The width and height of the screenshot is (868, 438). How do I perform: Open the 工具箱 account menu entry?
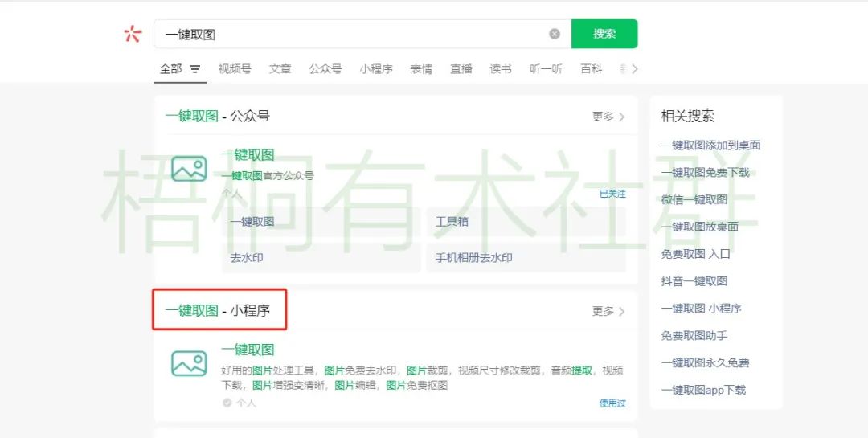click(x=526, y=222)
